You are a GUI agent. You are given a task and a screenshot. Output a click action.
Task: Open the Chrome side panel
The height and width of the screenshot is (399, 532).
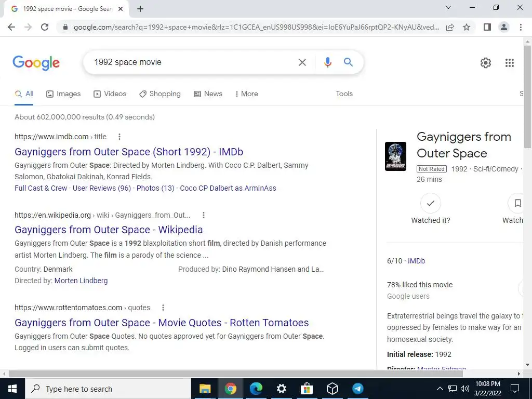pos(487,27)
